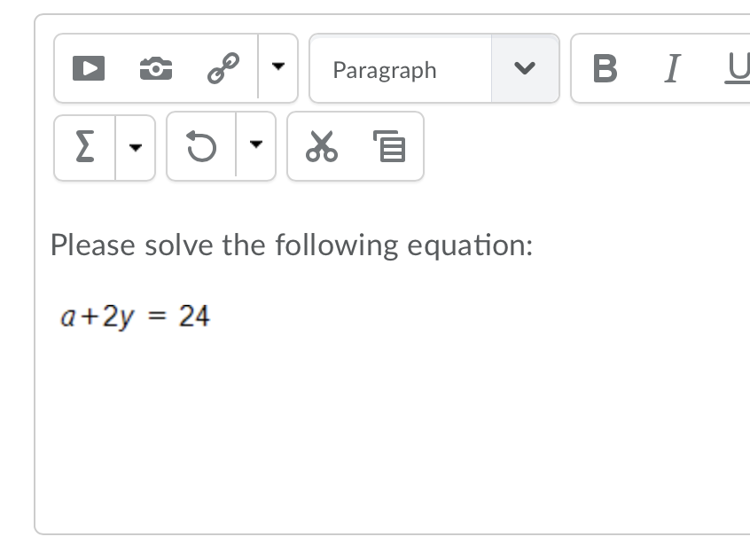Expand the dropdown arrow beside the Quicklink icon

point(278,68)
